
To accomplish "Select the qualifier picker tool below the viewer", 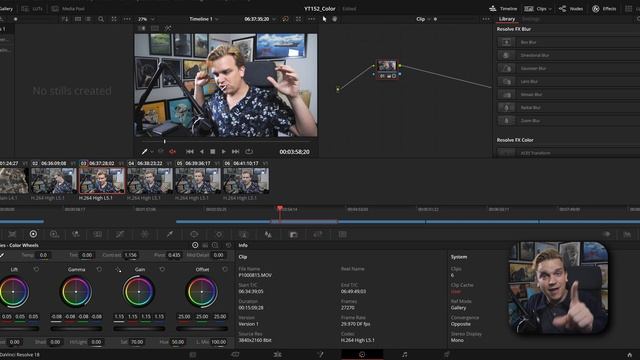I will pyautogui.click(x=144, y=151).
